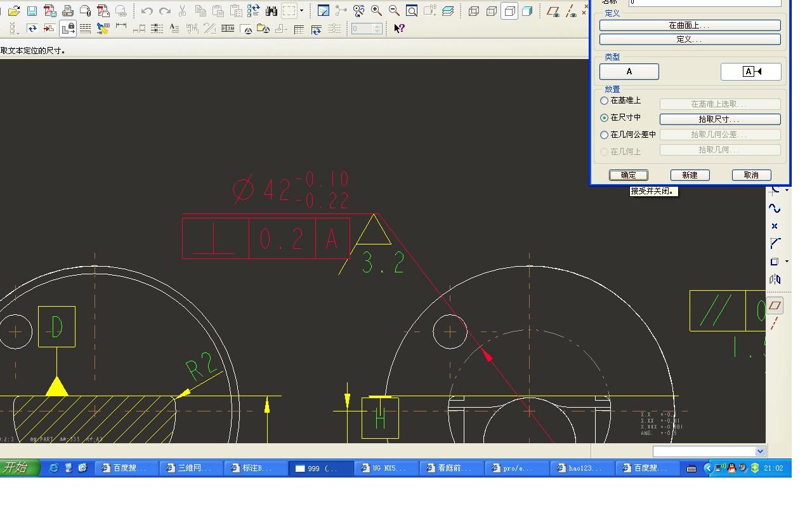Click the 确定 button
Viewport: 812px width, 508px height.
pos(628,175)
